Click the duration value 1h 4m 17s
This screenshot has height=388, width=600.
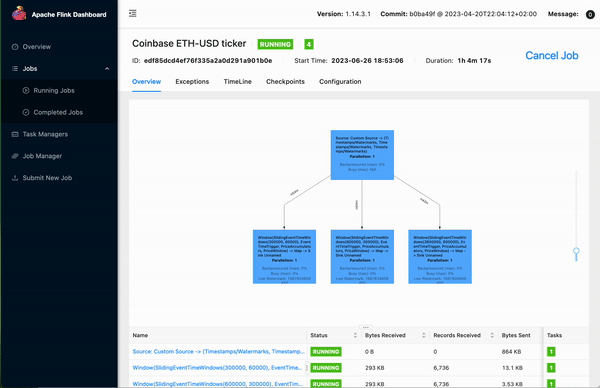pyautogui.click(x=474, y=60)
